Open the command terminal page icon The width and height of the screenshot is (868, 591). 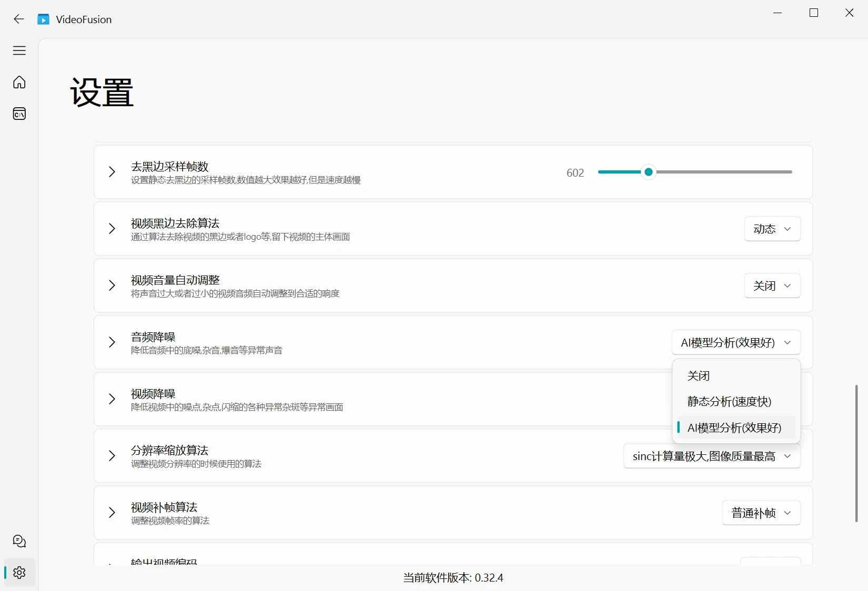(x=19, y=114)
